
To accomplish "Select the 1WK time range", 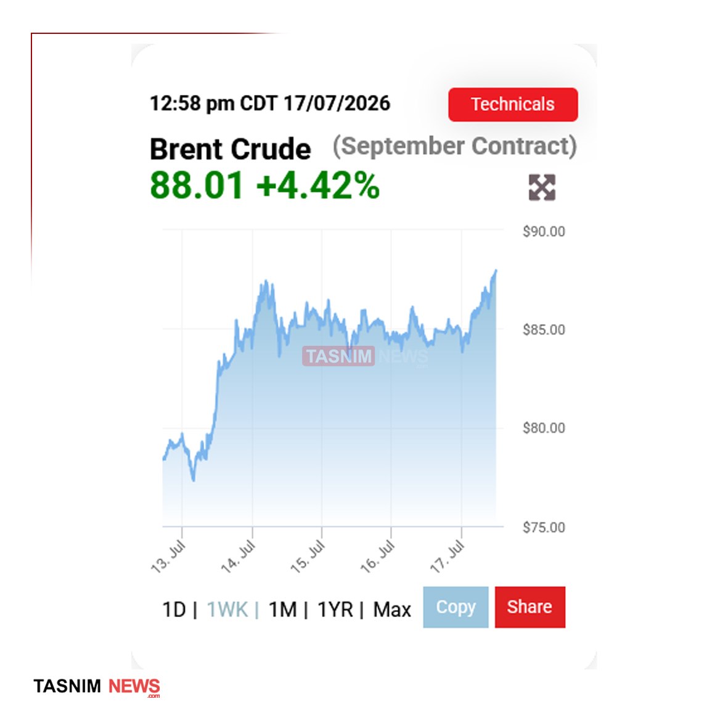I will [227, 610].
